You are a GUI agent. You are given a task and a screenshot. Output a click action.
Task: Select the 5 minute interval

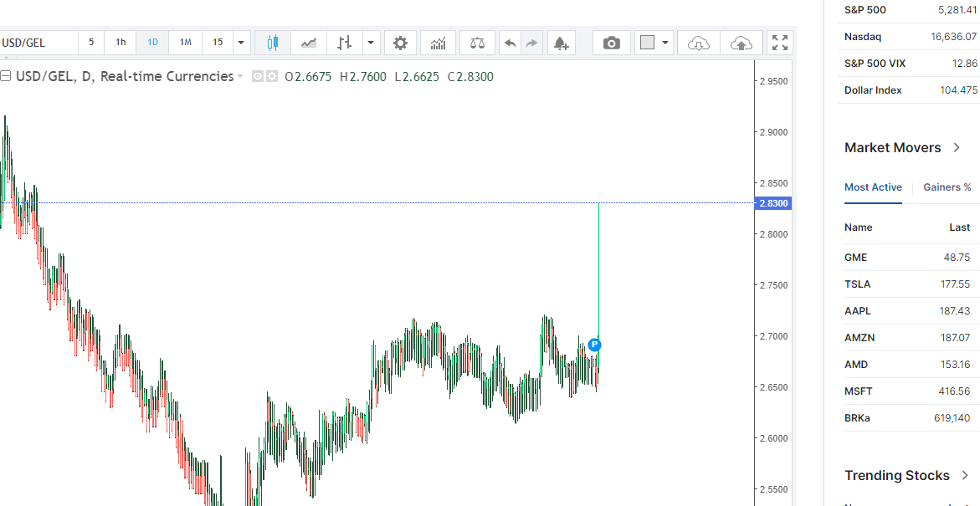coord(91,43)
